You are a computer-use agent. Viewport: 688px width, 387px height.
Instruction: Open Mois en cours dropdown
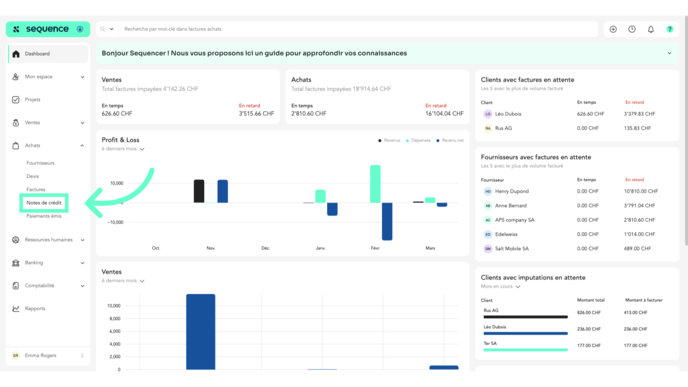coord(501,287)
